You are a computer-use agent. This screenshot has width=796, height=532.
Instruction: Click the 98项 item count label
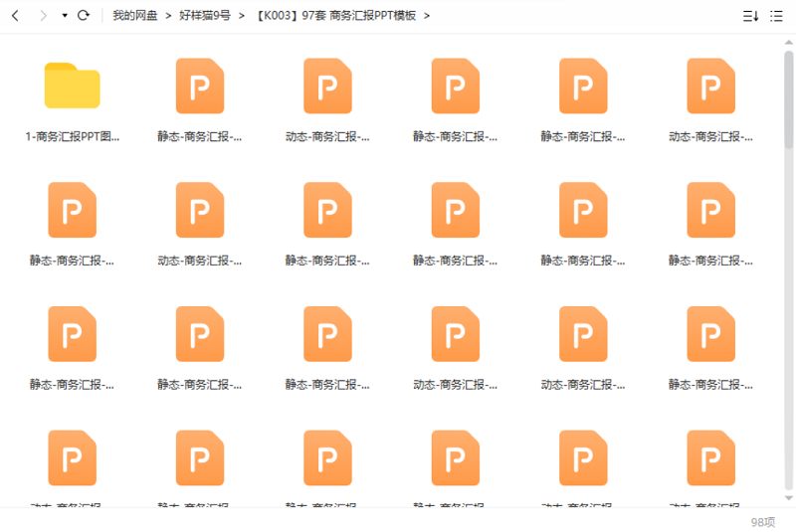(x=762, y=521)
